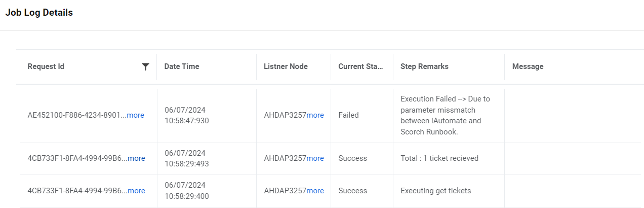Click the Job Log Details heading
644x208 pixels.
pos(39,13)
